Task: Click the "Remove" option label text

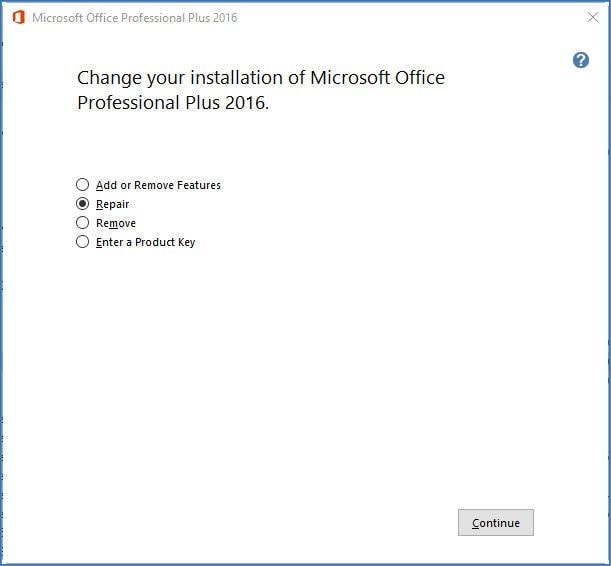Action: coord(116,223)
